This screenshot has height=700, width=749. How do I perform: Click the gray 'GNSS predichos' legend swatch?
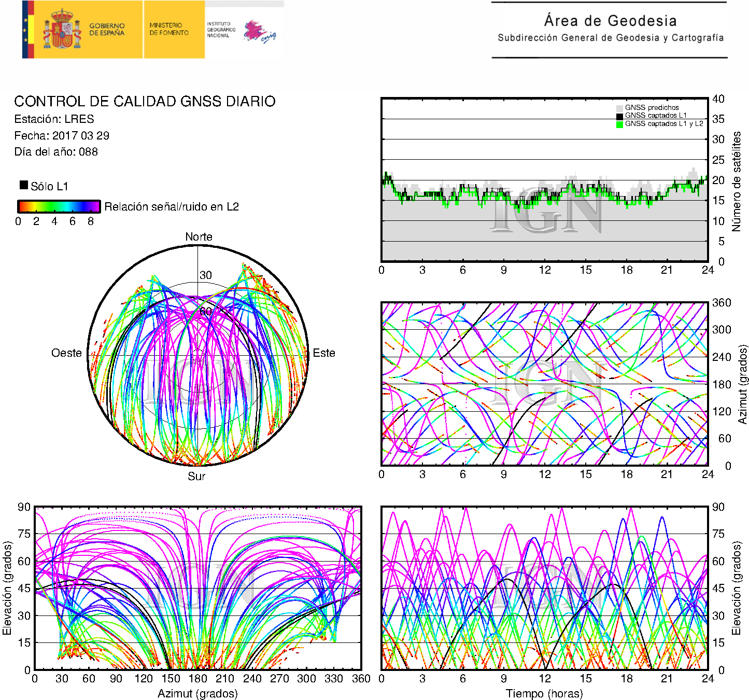coord(619,108)
